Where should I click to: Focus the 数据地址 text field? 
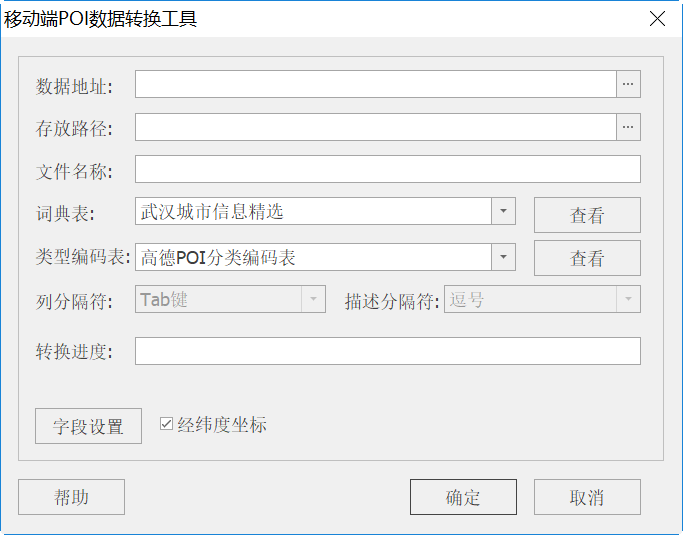375,85
